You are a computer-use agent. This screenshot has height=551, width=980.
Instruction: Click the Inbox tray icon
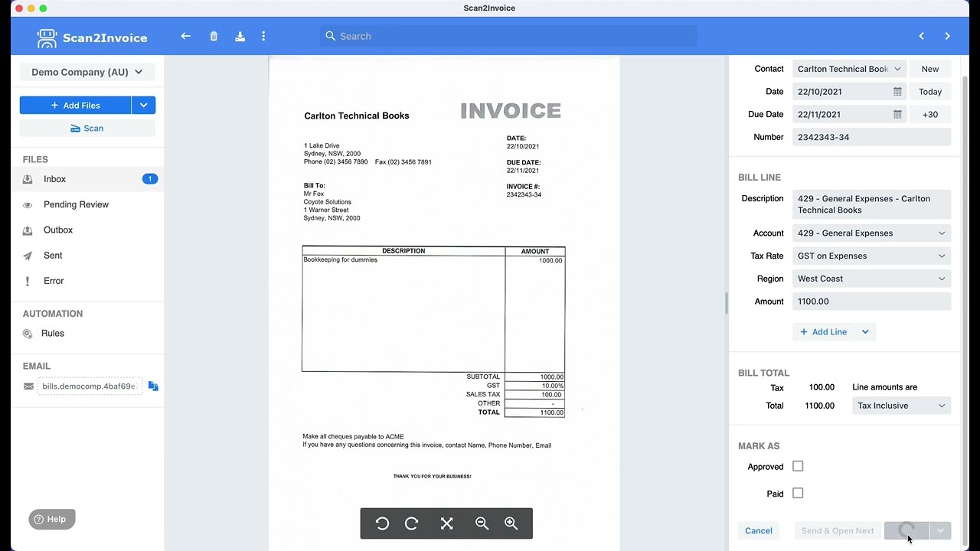coord(28,179)
